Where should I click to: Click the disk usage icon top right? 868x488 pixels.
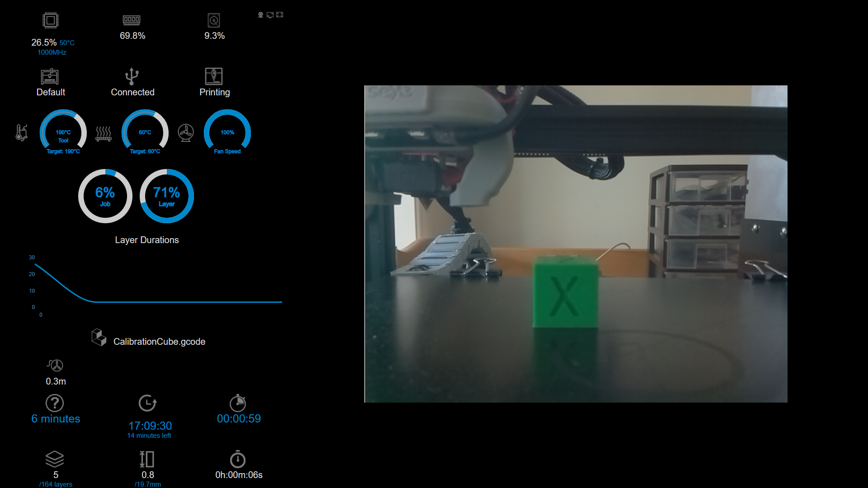[x=213, y=20]
